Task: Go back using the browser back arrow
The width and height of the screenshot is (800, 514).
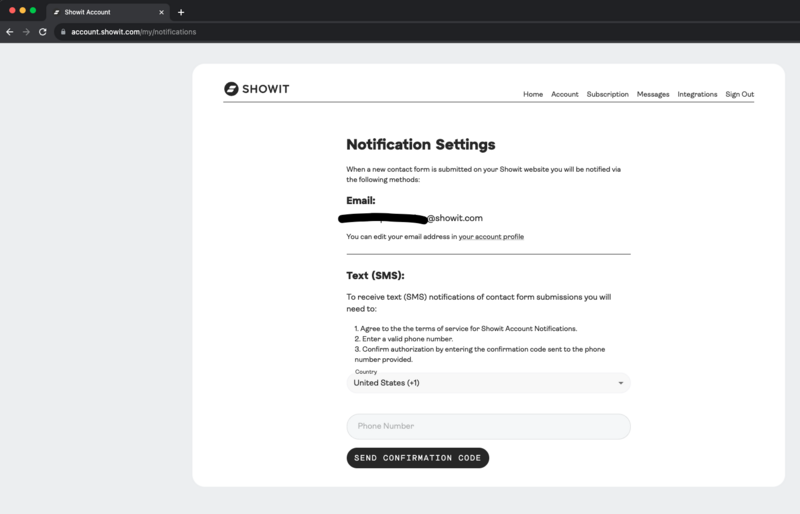Action: coord(10,32)
